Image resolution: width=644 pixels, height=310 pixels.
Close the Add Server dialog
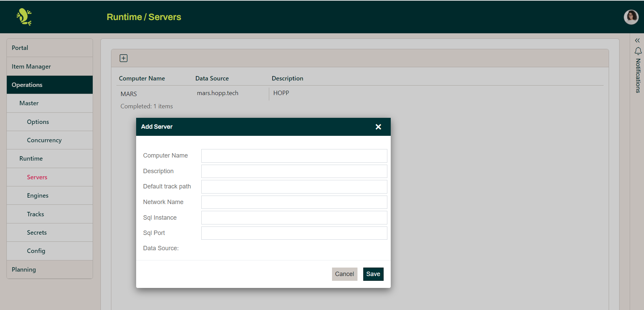pyautogui.click(x=378, y=127)
